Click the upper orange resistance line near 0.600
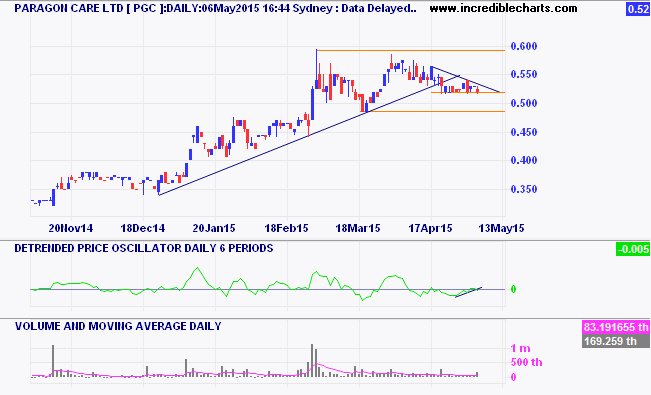Viewport: 651px width, 395px height. point(411,51)
